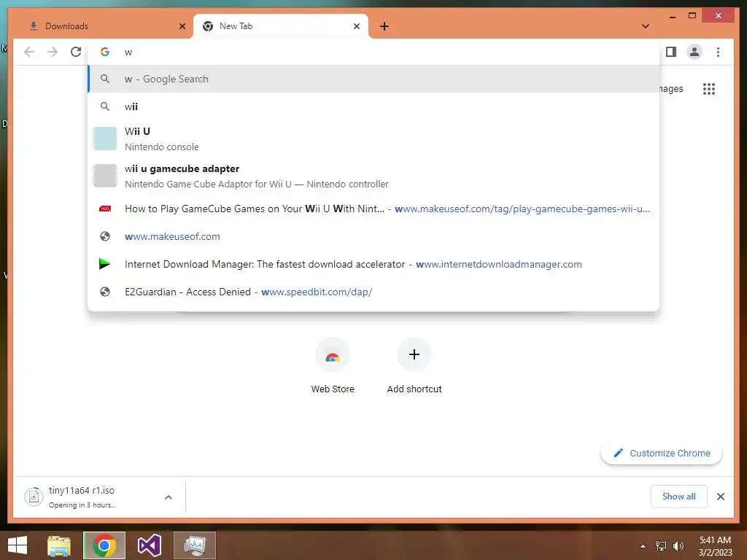This screenshot has width=747, height=560.
Task: Click the volume speaker tray icon
Action: (x=678, y=546)
